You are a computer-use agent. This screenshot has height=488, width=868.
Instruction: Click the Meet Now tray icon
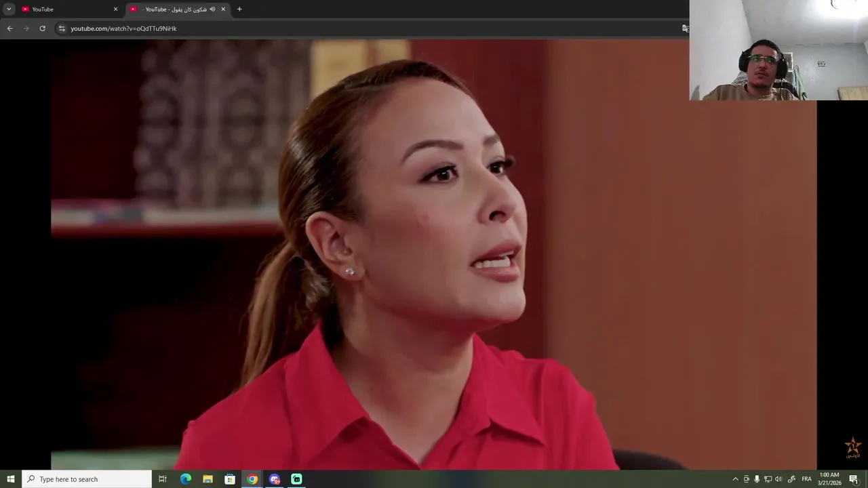pos(747,479)
